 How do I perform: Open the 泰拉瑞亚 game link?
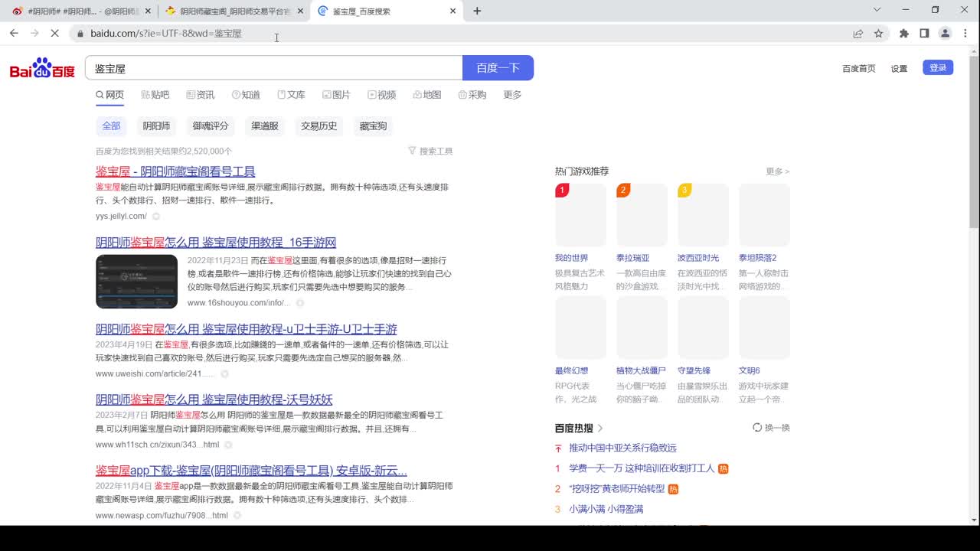[632, 258]
